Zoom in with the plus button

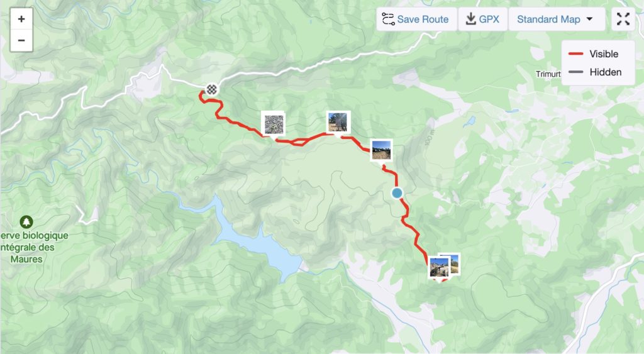click(x=21, y=19)
